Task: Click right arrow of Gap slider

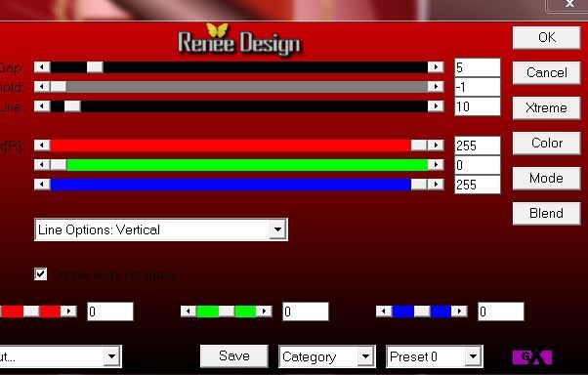Action: click(436, 67)
